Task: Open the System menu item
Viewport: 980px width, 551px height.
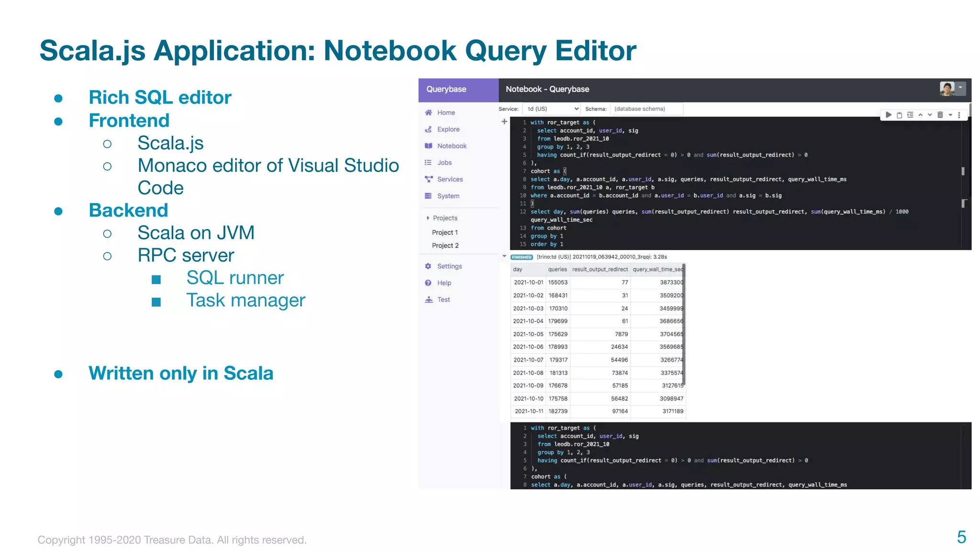Action: pyautogui.click(x=448, y=196)
